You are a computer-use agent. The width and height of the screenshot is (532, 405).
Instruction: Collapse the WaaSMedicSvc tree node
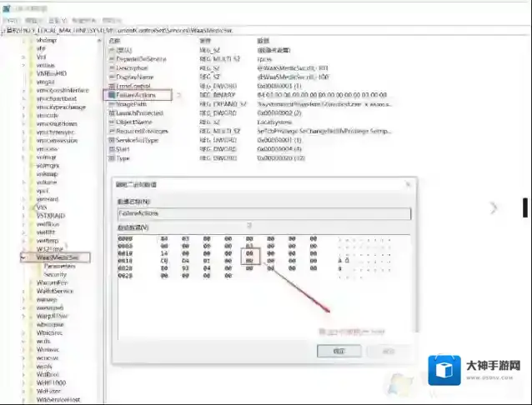click(x=22, y=257)
